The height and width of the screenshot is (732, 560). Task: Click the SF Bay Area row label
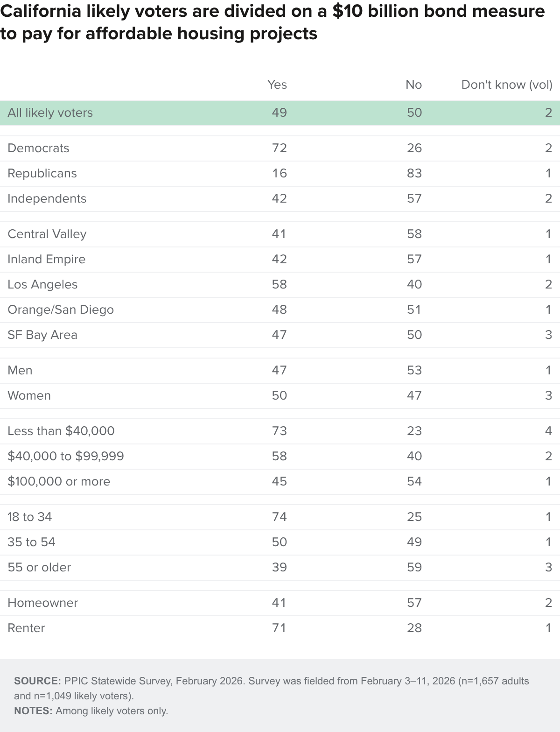point(42,335)
